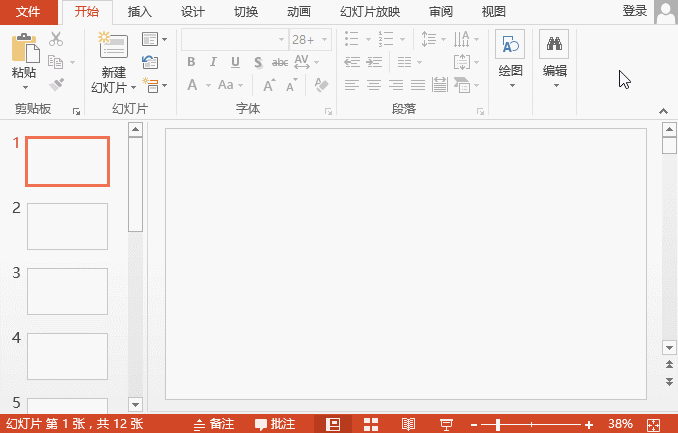Open the font size dropdown showing 28+
The width and height of the screenshot is (678, 433).
coord(310,40)
